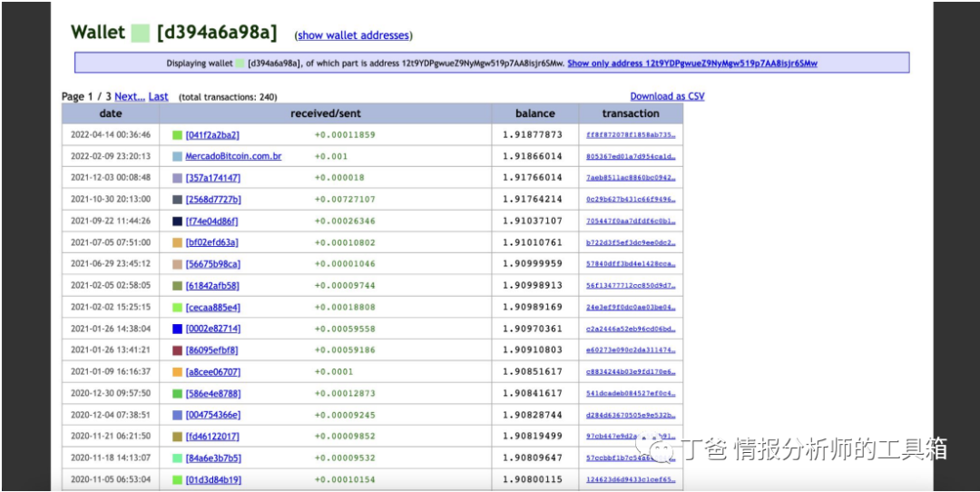This screenshot has width=980, height=492.
Task: Open wallet [357a174147]
Action: (212, 178)
